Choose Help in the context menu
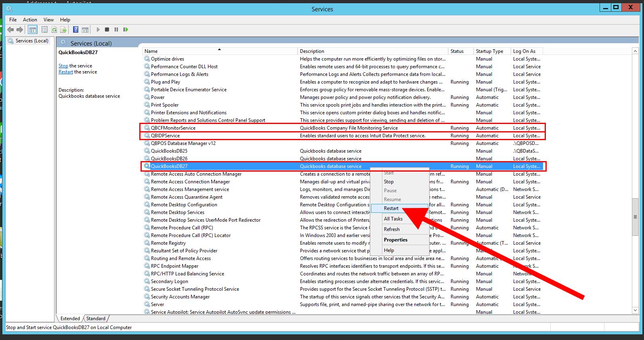 click(399, 250)
